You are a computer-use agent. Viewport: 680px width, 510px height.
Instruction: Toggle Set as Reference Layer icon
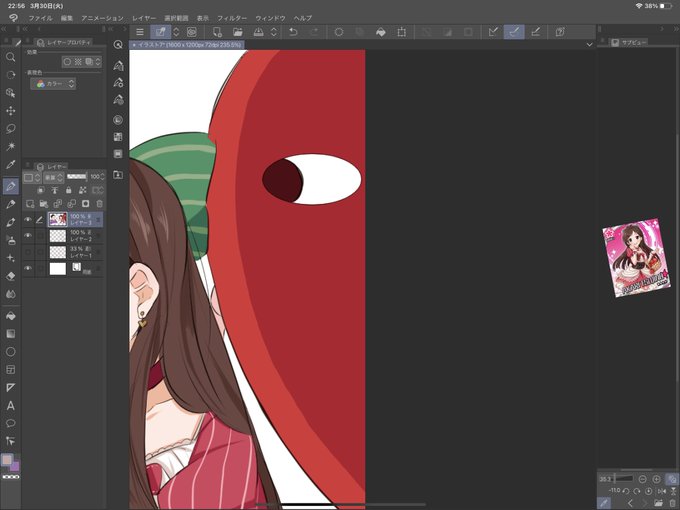[x=55, y=190]
